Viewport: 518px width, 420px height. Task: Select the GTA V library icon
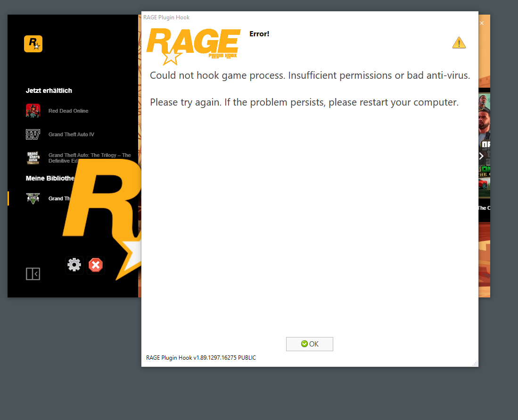click(x=33, y=198)
